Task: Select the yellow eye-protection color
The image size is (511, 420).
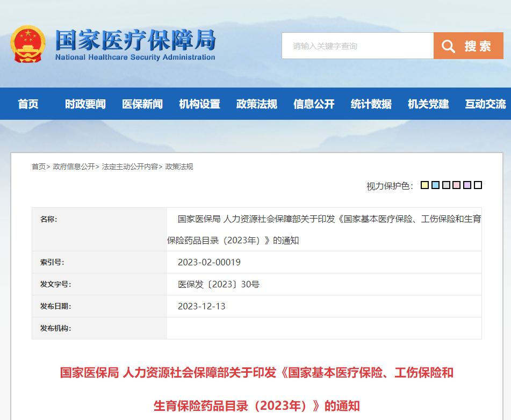Action: tap(424, 185)
